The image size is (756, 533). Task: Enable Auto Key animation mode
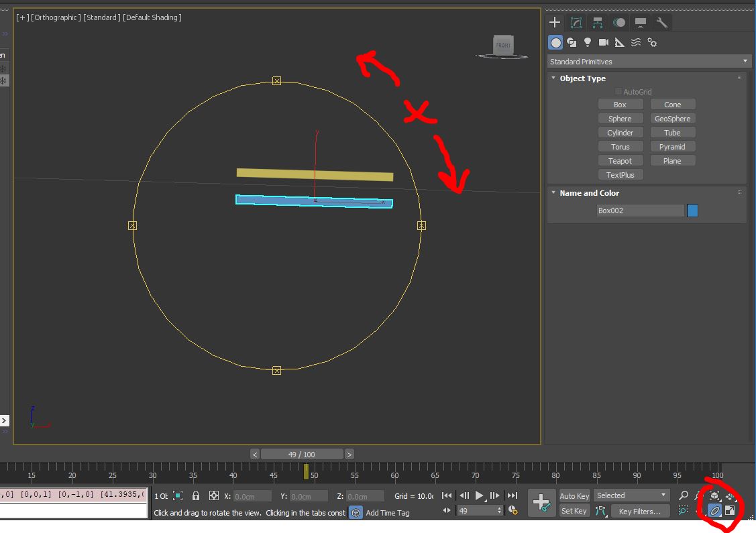tap(574, 495)
